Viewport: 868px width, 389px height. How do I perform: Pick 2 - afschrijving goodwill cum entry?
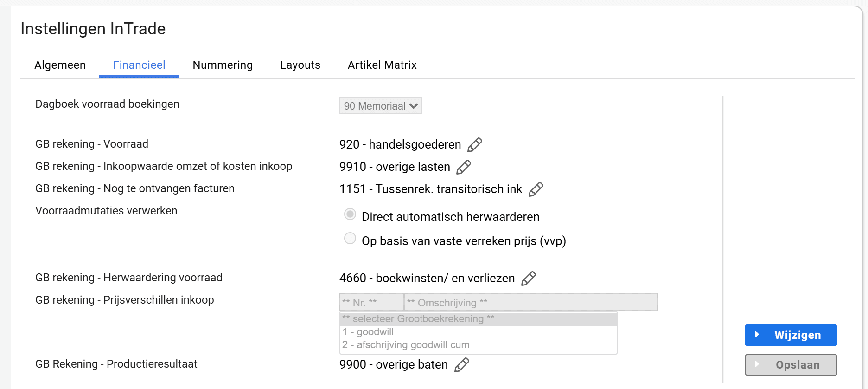(479, 345)
